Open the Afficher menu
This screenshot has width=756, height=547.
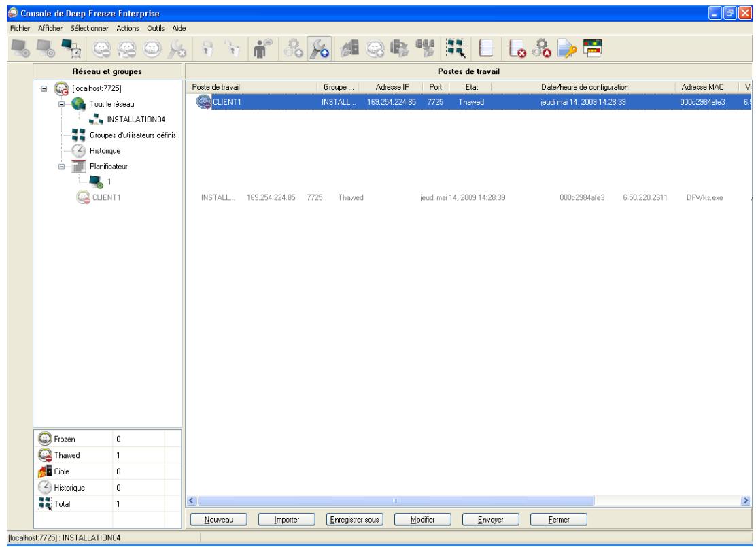(50, 28)
